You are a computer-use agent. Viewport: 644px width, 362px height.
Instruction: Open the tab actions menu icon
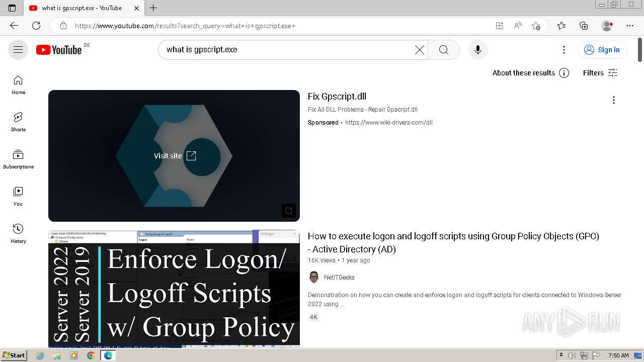tap(12, 8)
